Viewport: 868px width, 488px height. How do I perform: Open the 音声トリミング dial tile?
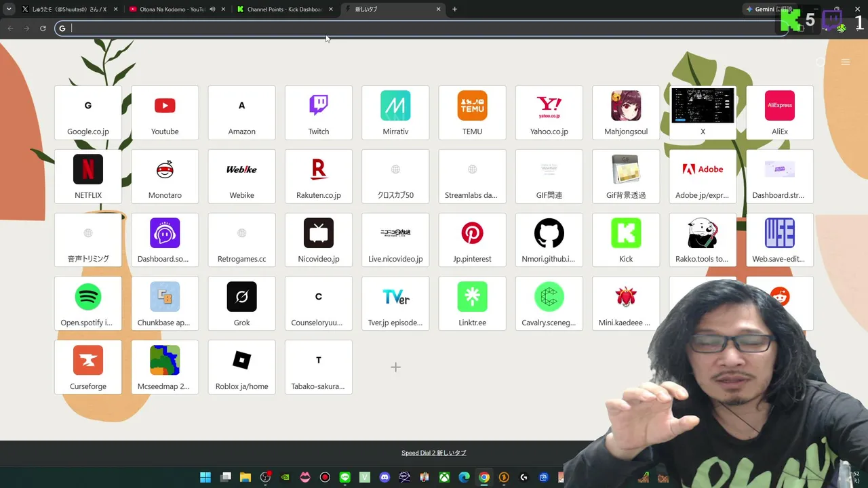click(x=88, y=240)
